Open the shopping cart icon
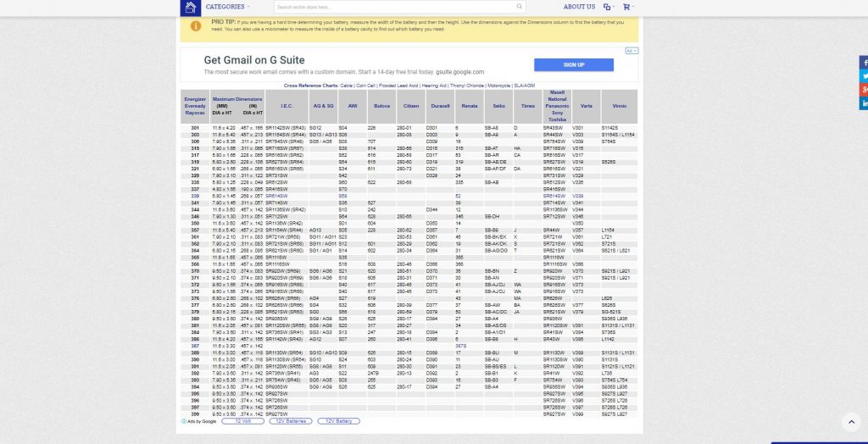The image size is (868, 444). point(626,7)
